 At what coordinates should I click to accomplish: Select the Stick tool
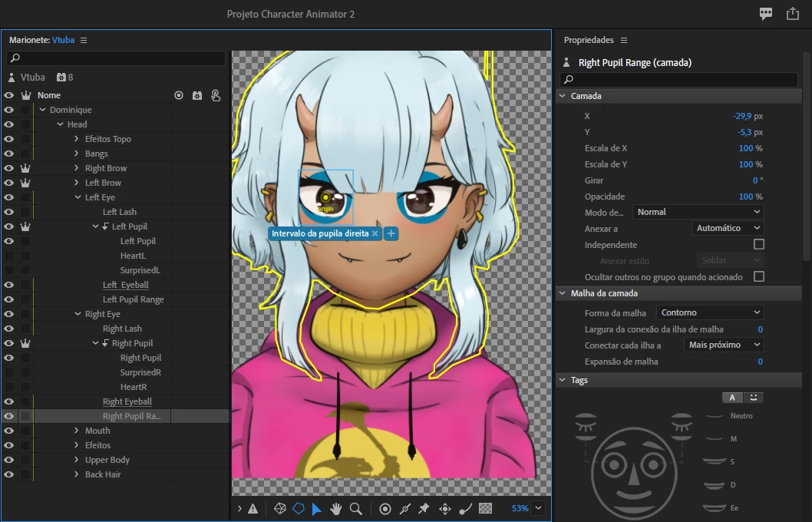pos(405,508)
